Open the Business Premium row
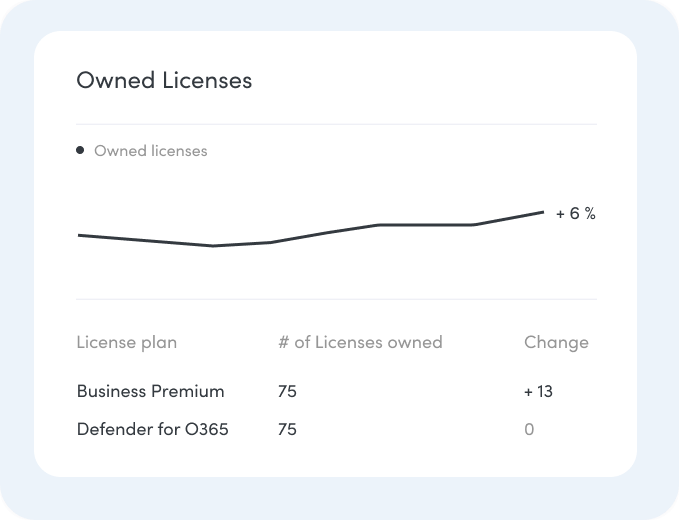Screen dimensions: 679x520 click(x=336, y=391)
